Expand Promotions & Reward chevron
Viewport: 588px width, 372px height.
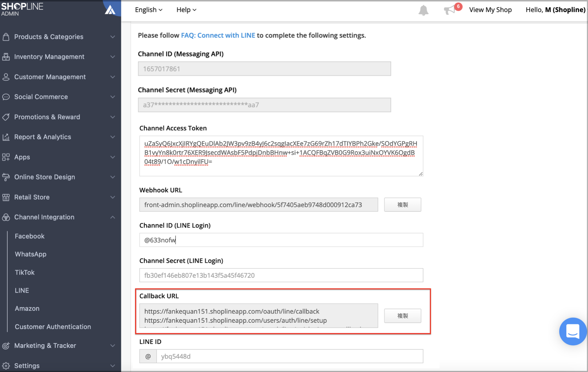(113, 117)
